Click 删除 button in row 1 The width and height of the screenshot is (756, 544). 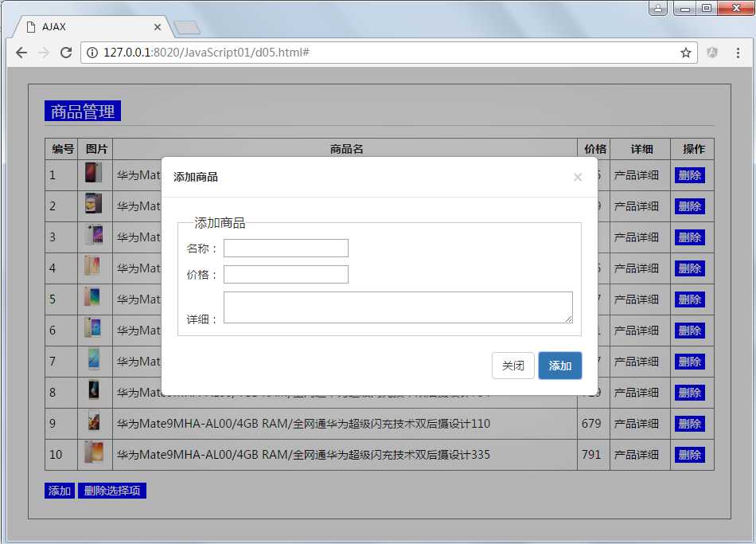point(689,175)
